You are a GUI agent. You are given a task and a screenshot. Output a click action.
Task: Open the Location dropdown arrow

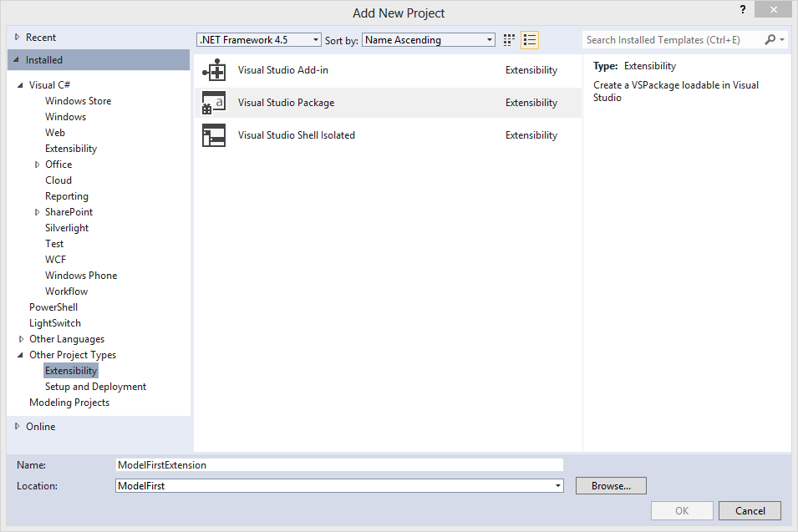tap(557, 486)
